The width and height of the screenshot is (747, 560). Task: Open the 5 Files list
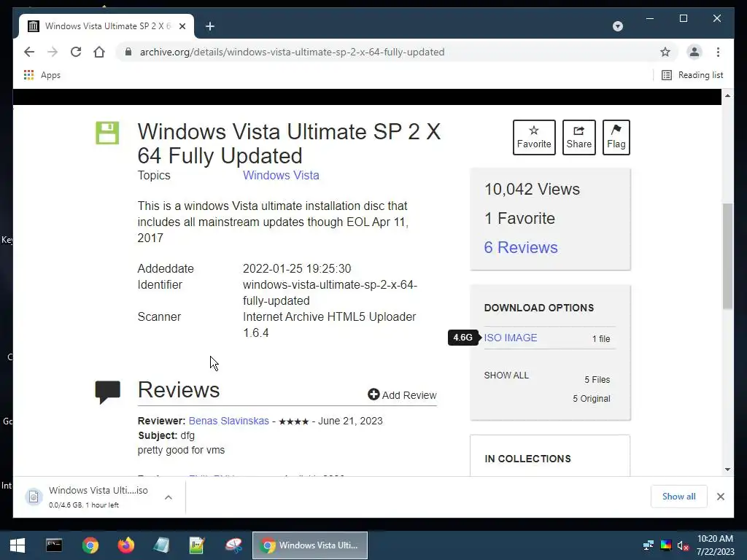pyautogui.click(x=597, y=379)
